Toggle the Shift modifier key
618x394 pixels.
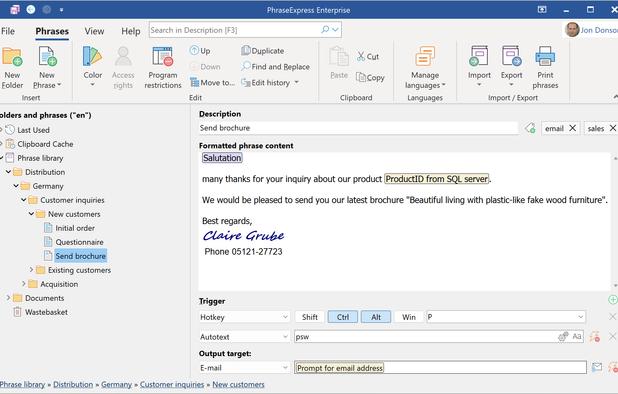(x=310, y=317)
